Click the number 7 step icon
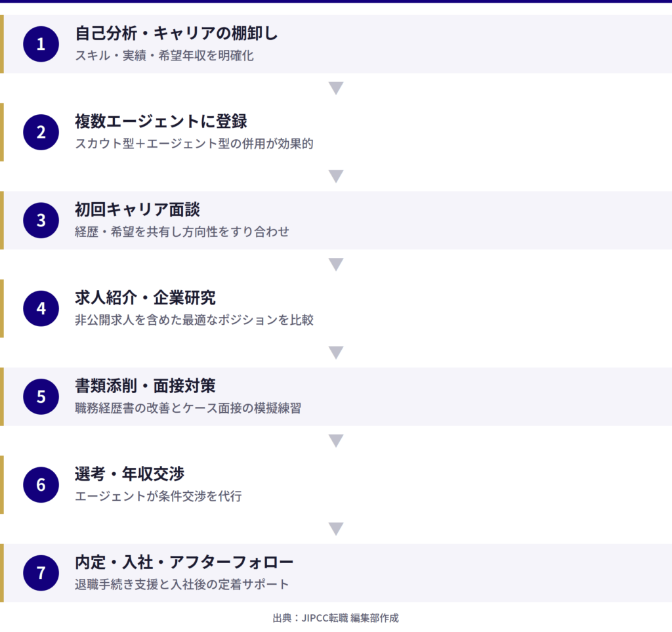The width and height of the screenshot is (672, 632). tap(41, 573)
